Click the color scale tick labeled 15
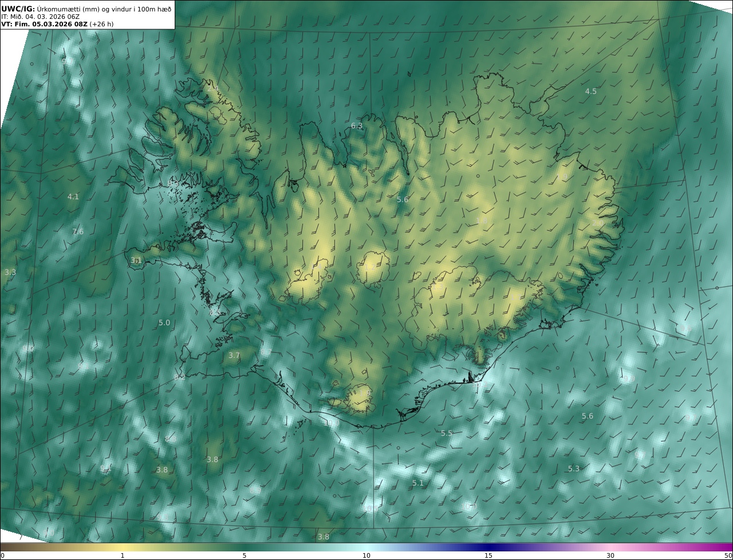The image size is (733, 560). pyautogui.click(x=488, y=555)
